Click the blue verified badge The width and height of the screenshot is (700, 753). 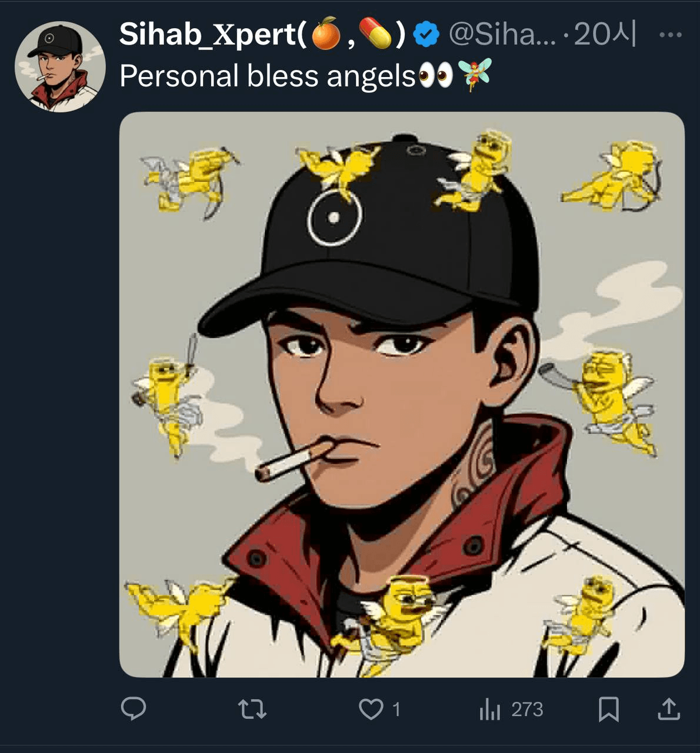click(426, 35)
